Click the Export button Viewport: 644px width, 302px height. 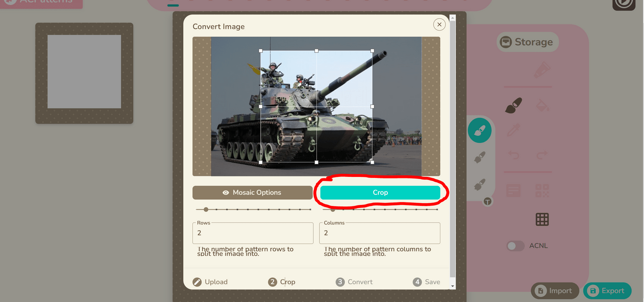pyautogui.click(x=607, y=290)
